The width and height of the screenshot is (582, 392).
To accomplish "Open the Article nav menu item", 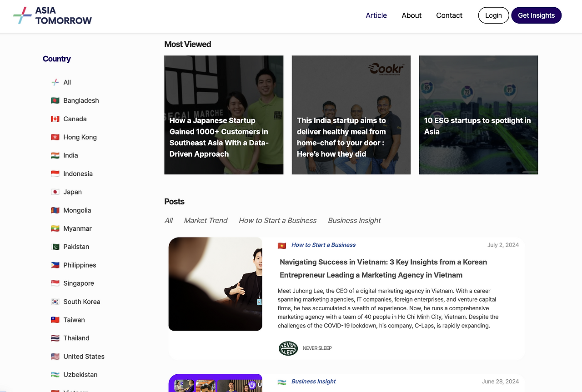I will click(376, 15).
